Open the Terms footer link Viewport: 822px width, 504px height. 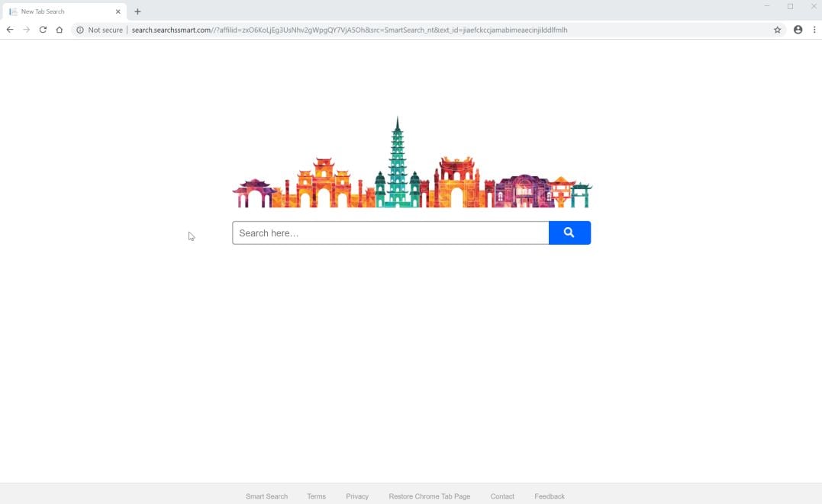(x=316, y=496)
